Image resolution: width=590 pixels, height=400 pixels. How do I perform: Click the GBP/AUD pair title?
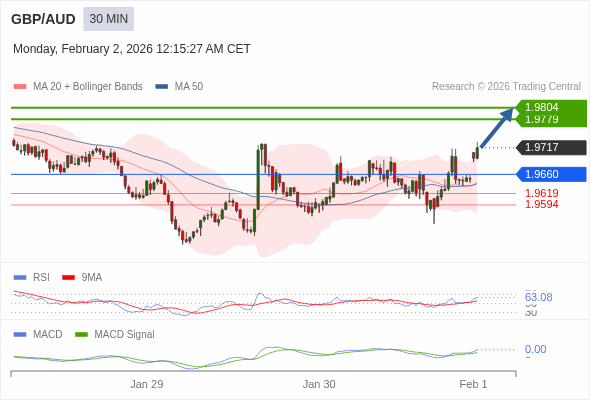click(43, 19)
